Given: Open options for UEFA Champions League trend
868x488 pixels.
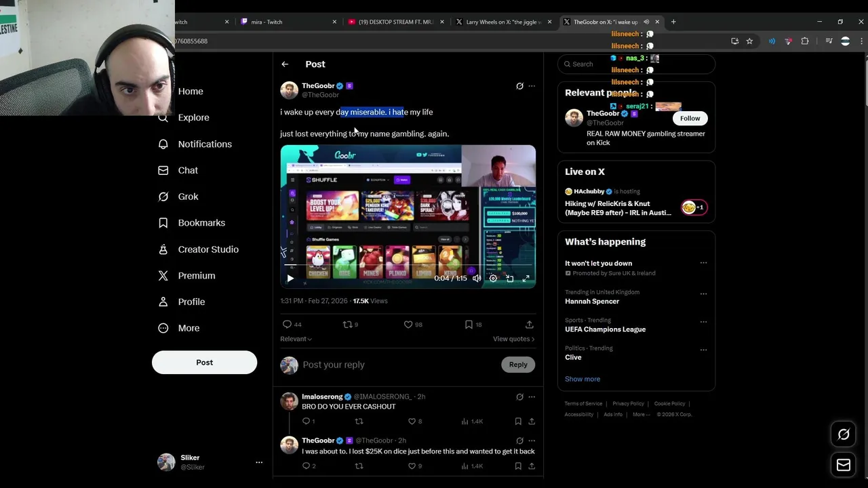Looking at the screenshot, I should 703,322.
